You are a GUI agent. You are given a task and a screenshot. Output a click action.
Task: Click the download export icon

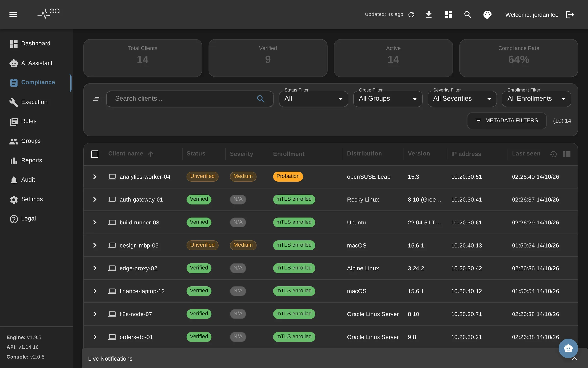(x=429, y=15)
